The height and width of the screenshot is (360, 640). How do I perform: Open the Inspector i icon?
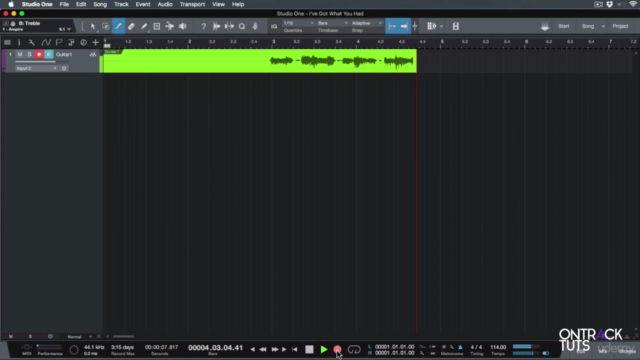pyautogui.click(x=19, y=42)
